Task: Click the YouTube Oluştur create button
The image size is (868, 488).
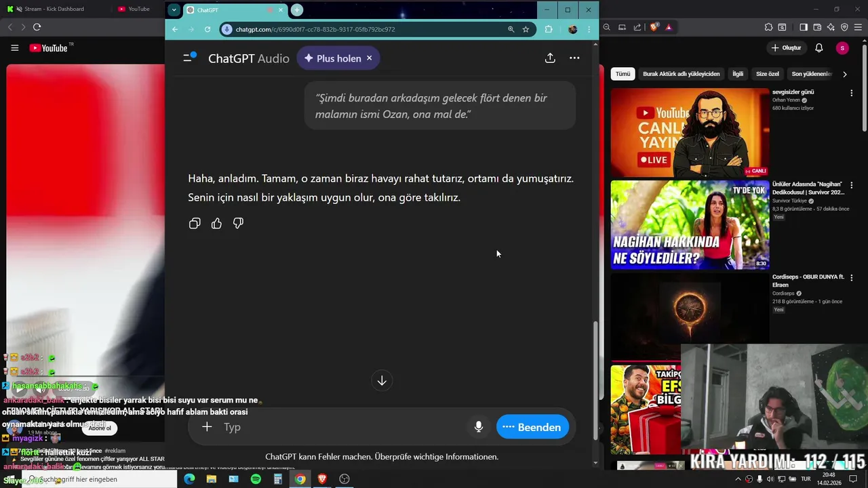Action: click(786, 48)
